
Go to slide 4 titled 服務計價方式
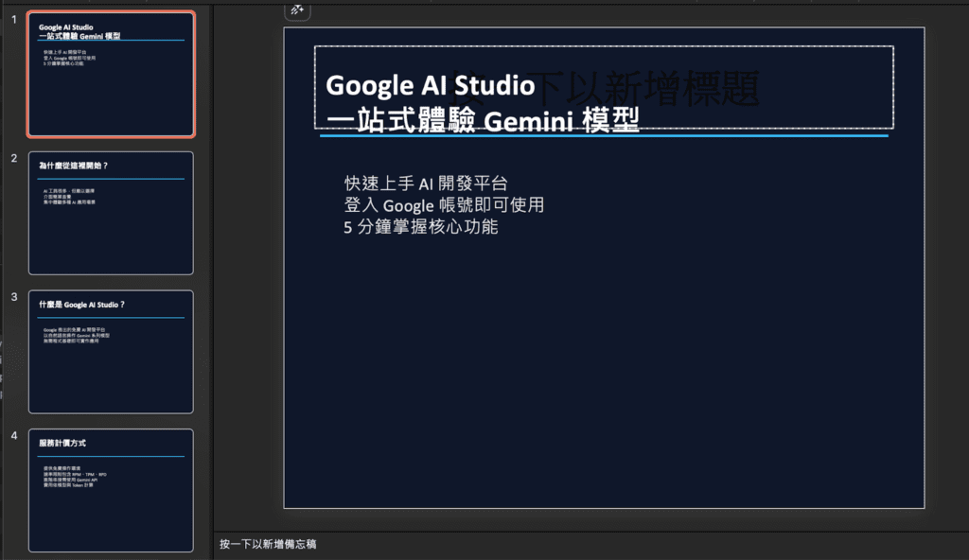click(x=111, y=490)
